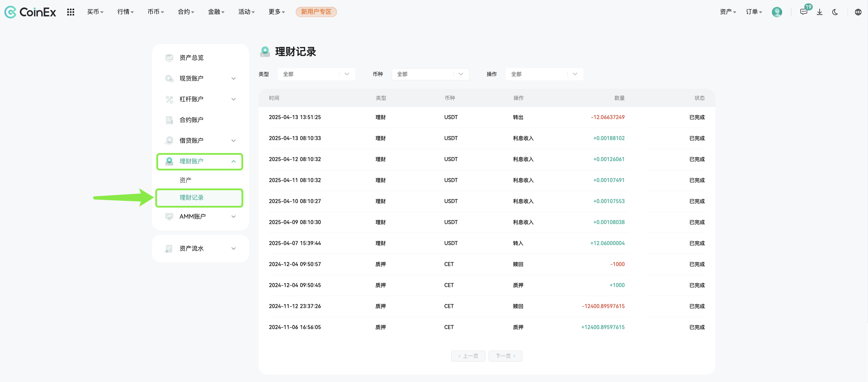Open the 订单 menu in header
This screenshot has height=382, width=868.
click(754, 12)
